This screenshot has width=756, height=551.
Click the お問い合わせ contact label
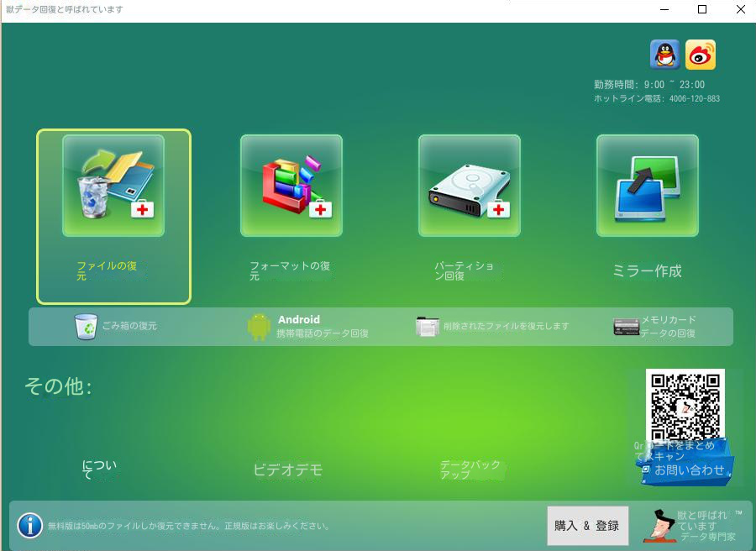pyautogui.click(x=687, y=471)
